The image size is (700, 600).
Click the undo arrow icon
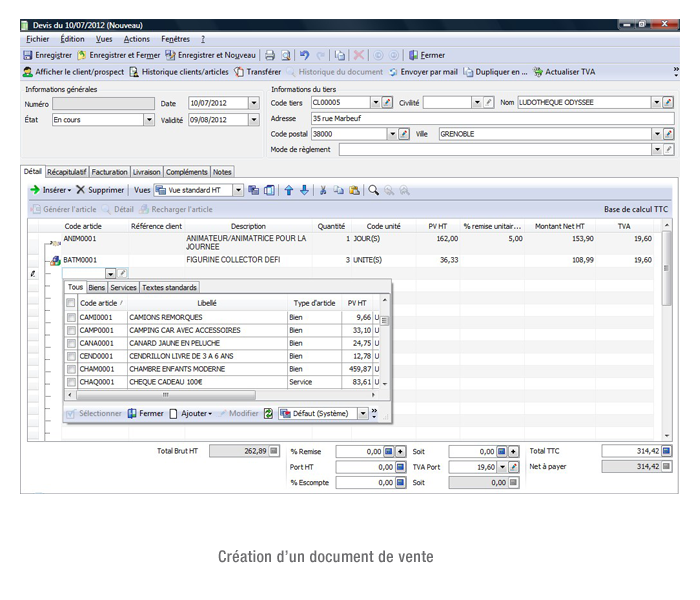pyautogui.click(x=304, y=56)
